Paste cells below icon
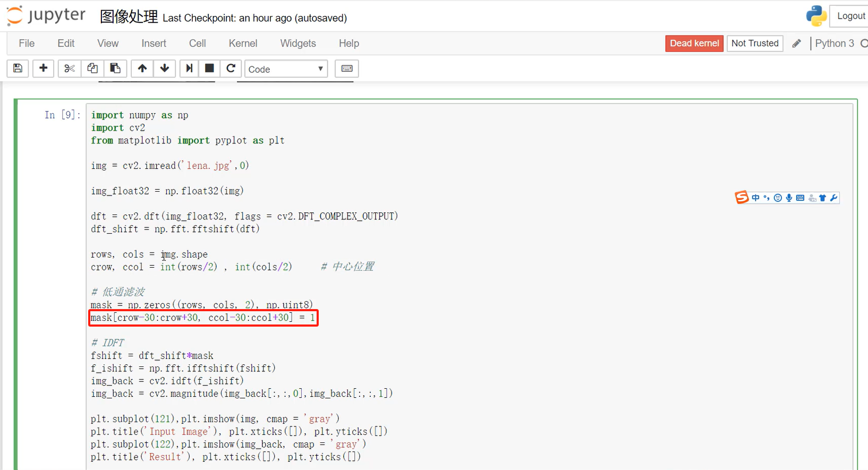This screenshot has width=868, height=470. [115, 68]
